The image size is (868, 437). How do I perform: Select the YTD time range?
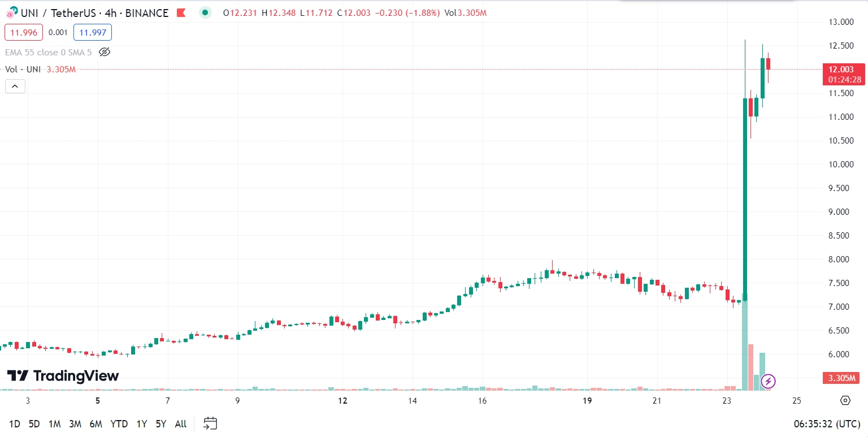point(119,423)
